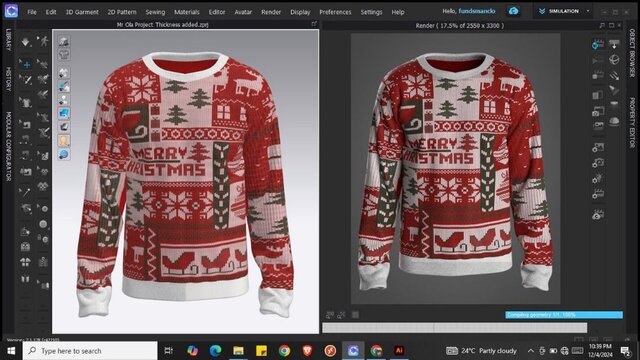Open the Avatar menu
This screenshot has width=640, height=360.
(243, 12)
